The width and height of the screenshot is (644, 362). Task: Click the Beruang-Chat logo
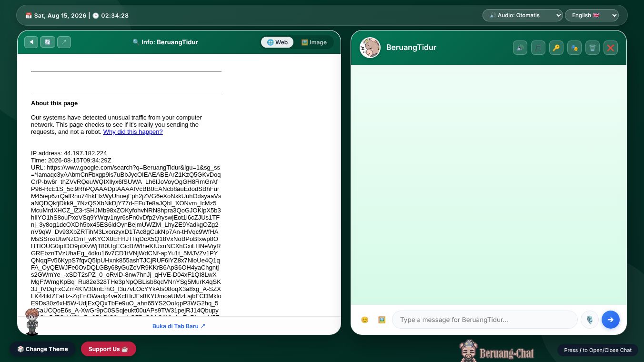point(497,351)
